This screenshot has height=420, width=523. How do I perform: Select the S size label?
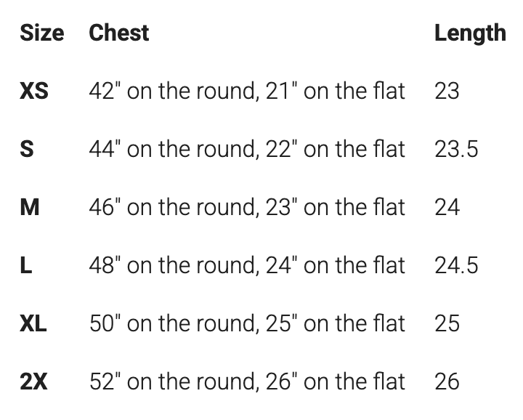[27, 149]
